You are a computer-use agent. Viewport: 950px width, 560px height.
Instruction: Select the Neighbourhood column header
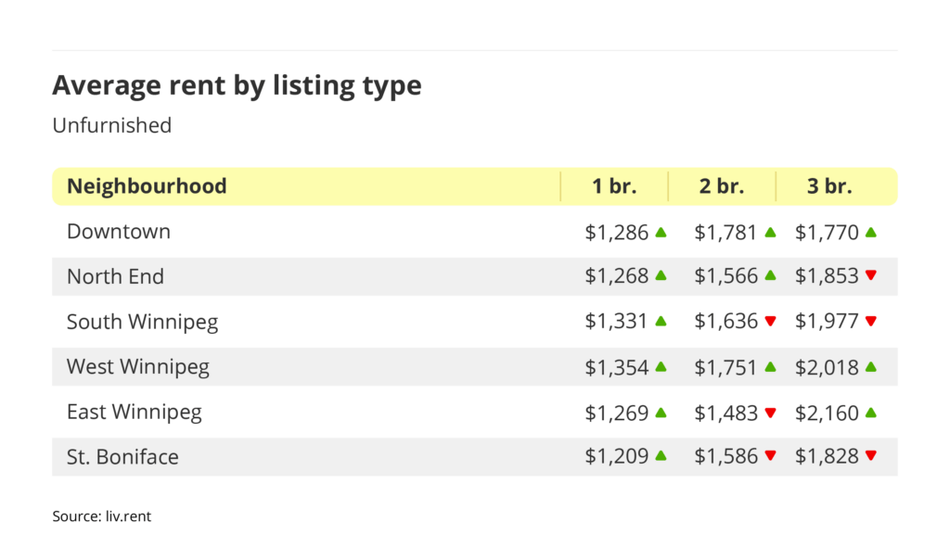pyautogui.click(x=147, y=186)
